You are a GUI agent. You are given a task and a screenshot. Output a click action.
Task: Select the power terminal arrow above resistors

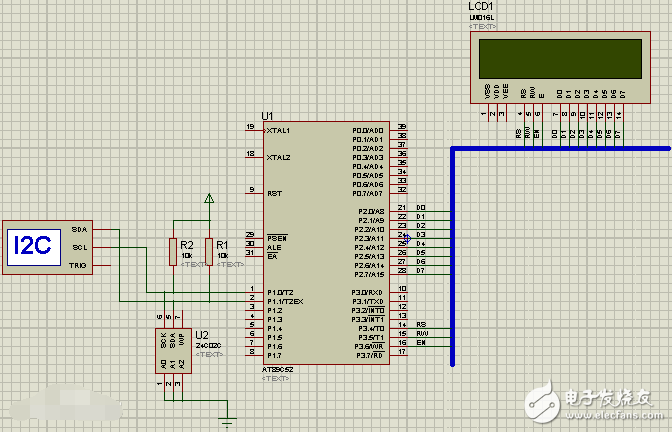[208, 199]
